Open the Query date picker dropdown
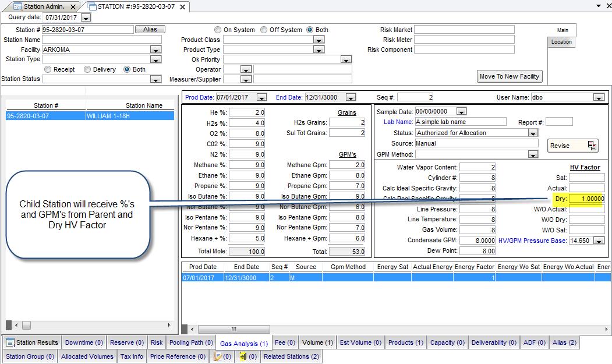Image resolution: width=612 pixels, height=364 pixels. tap(86, 18)
